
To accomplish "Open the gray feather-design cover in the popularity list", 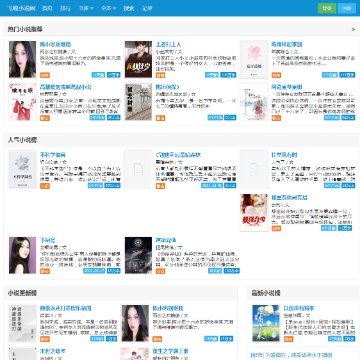I will [x=22, y=170].
